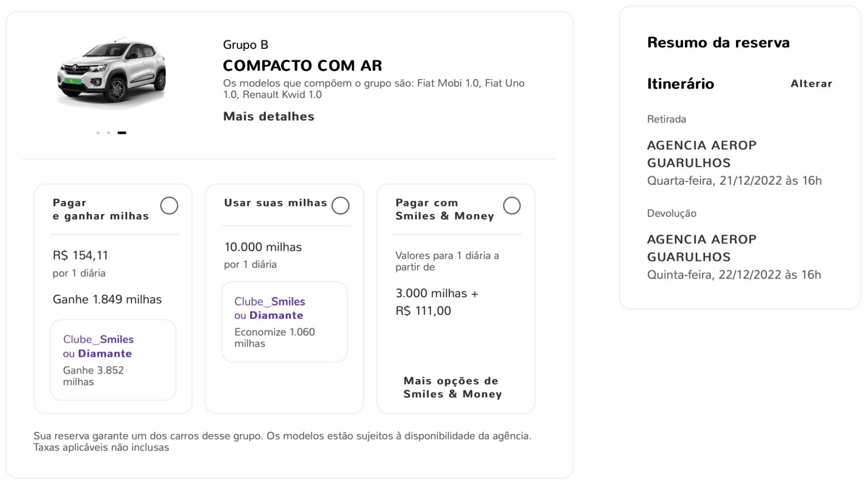Viewport: 868px width, 482px height.
Task: Go to first carousel dot under car image
Action: (x=98, y=133)
